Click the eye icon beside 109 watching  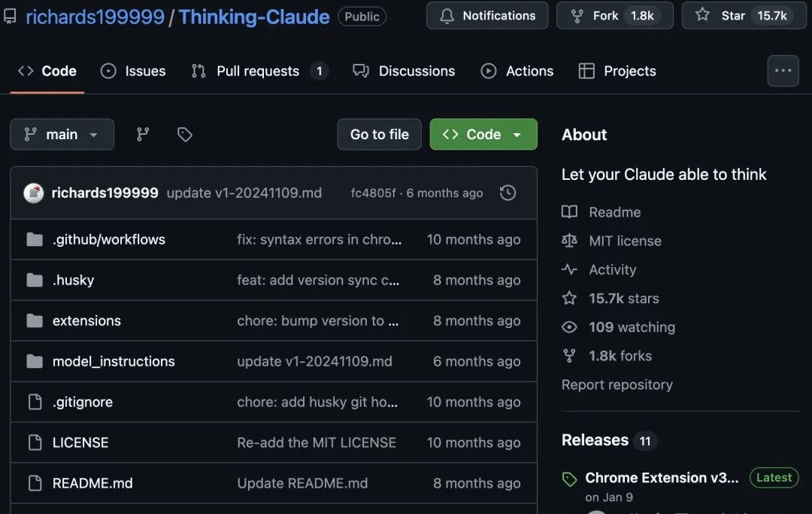570,327
